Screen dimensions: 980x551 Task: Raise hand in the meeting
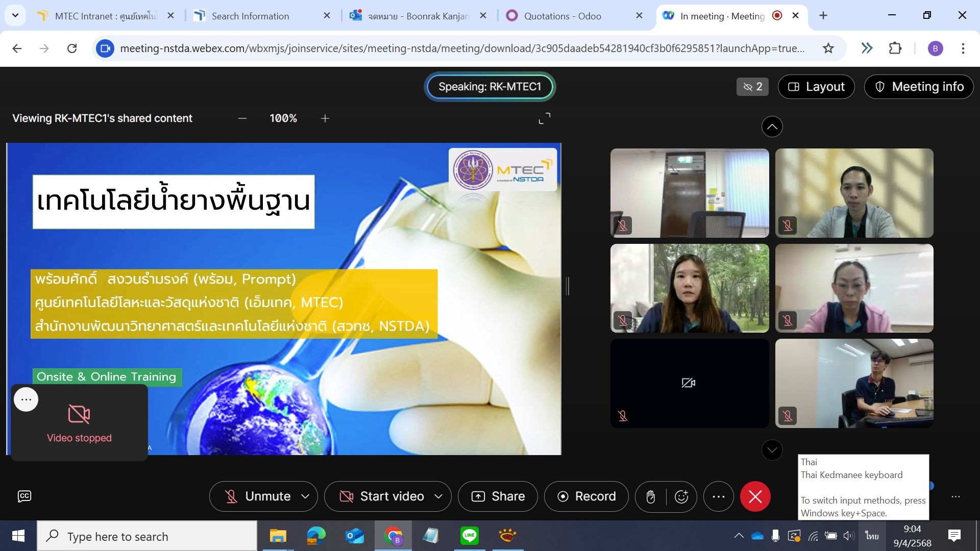tap(650, 496)
